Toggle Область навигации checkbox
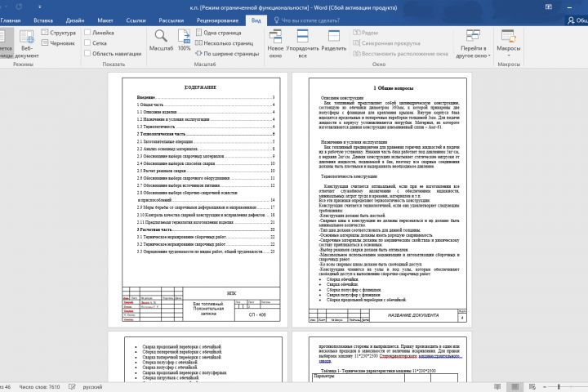The height and width of the screenshot is (392, 588). click(x=87, y=53)
